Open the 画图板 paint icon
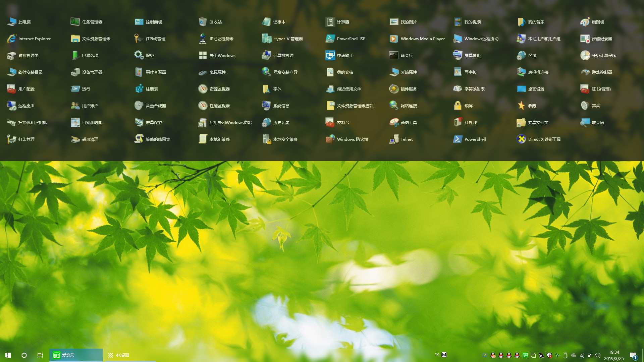The height and width of the screenshot is (362, 644). point(585,22)
